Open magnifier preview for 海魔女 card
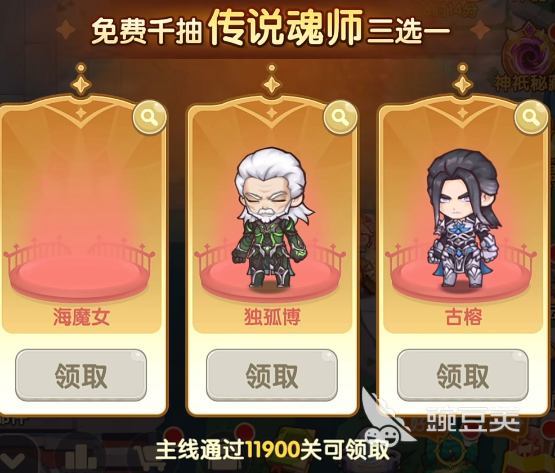The height and width of the screenshot is (473, 555). [x=150, y=117]
